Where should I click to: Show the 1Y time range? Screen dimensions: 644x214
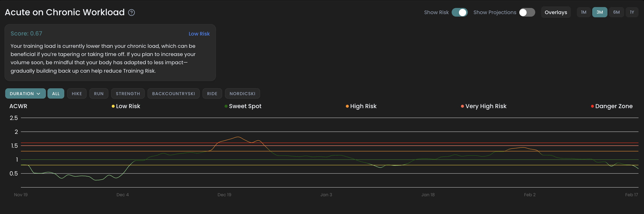(632, 12)
